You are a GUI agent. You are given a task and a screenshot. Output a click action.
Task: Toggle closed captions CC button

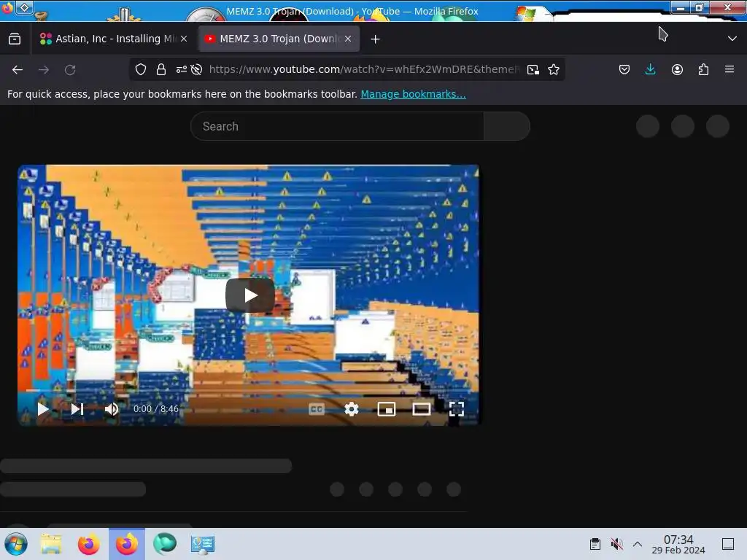(317, 409)
